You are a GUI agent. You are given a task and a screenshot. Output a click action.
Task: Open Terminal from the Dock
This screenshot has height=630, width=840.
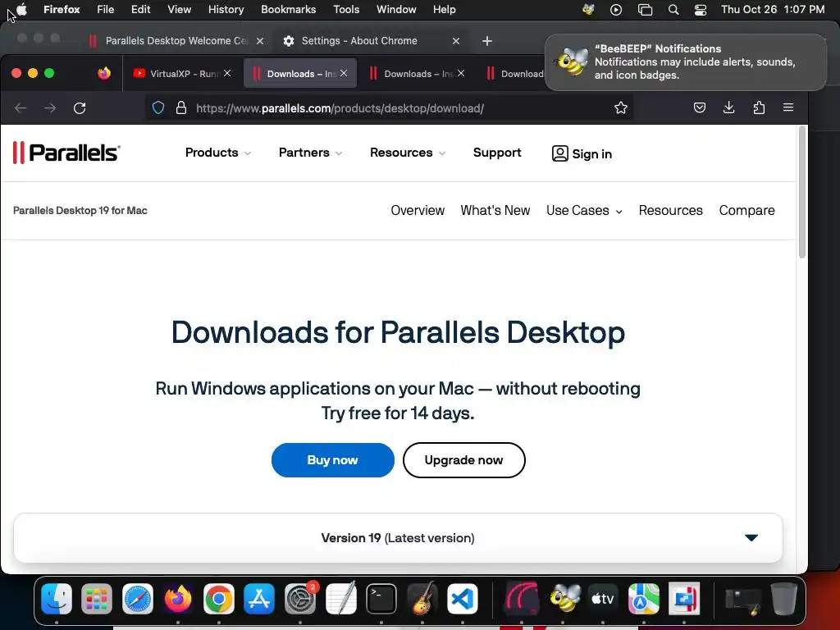tap(381, 598)
